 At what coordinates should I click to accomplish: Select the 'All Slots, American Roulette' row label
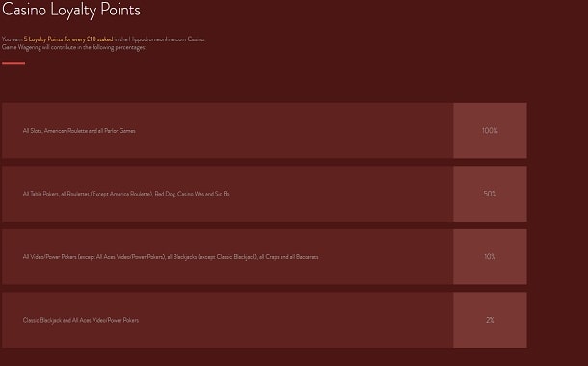pyautogui.click(x=79, y=131)
